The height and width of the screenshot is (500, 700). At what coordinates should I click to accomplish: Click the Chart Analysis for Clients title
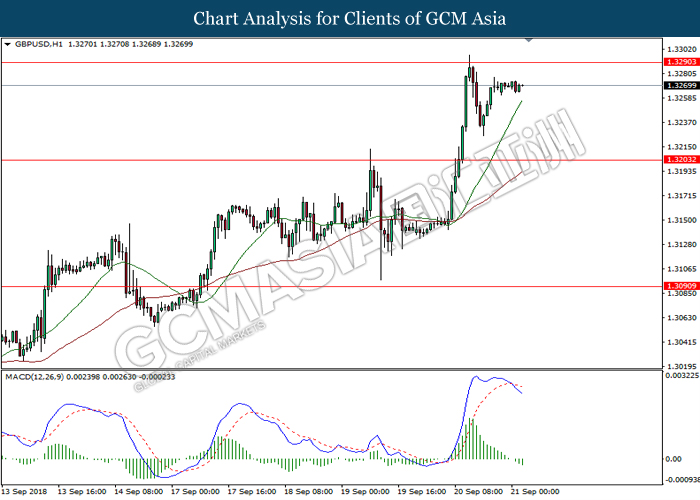pyautogui.click(x=350, y=18)
